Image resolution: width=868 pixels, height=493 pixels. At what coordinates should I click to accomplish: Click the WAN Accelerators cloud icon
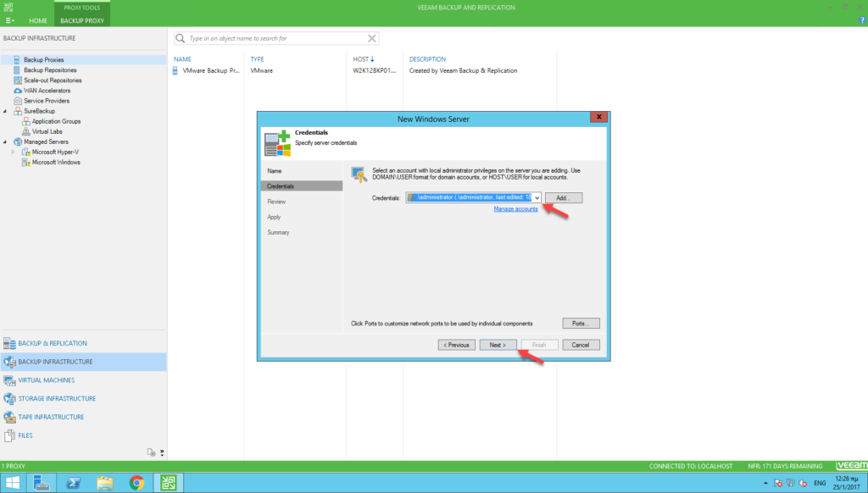[x=18, y=91]
